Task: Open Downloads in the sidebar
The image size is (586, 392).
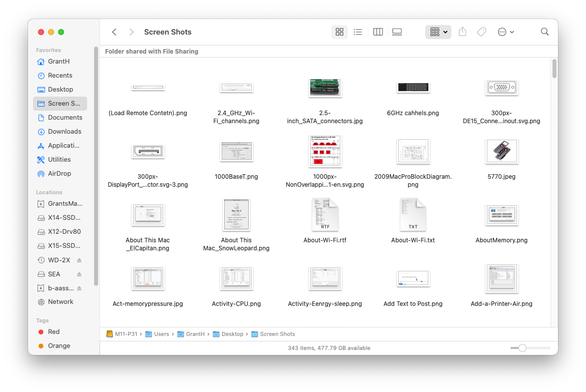Action: [x=60, y=132]
